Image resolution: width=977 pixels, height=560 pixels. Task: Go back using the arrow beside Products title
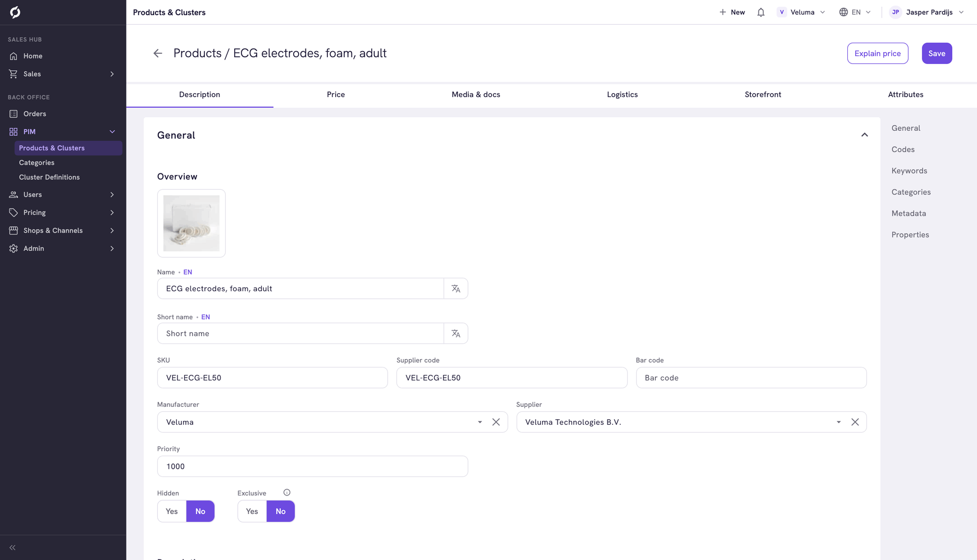click(x=158, y=53)
